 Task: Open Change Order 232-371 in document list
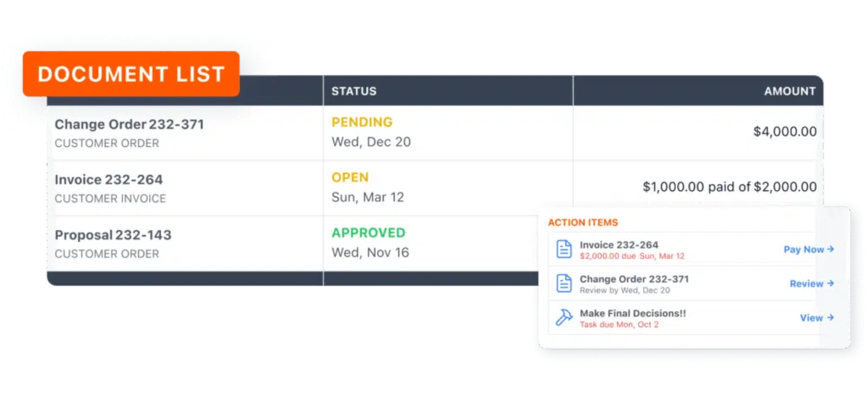pyautogui.click(x=129, y=125)
